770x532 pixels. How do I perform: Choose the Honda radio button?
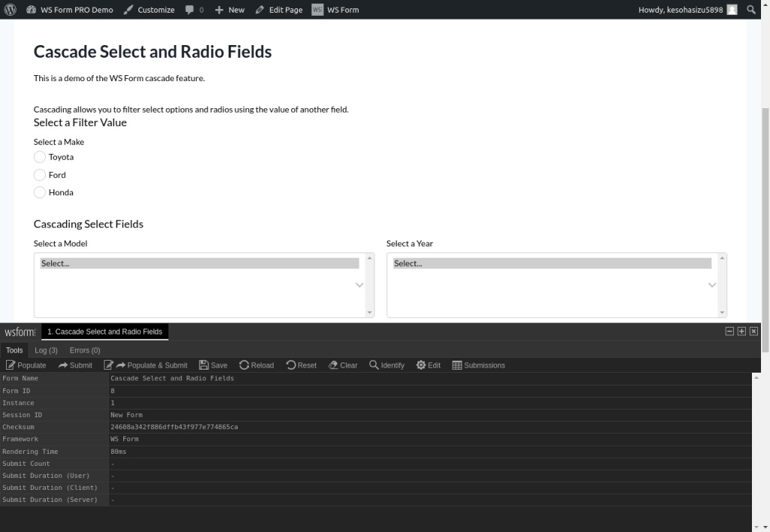coord(40,192)
